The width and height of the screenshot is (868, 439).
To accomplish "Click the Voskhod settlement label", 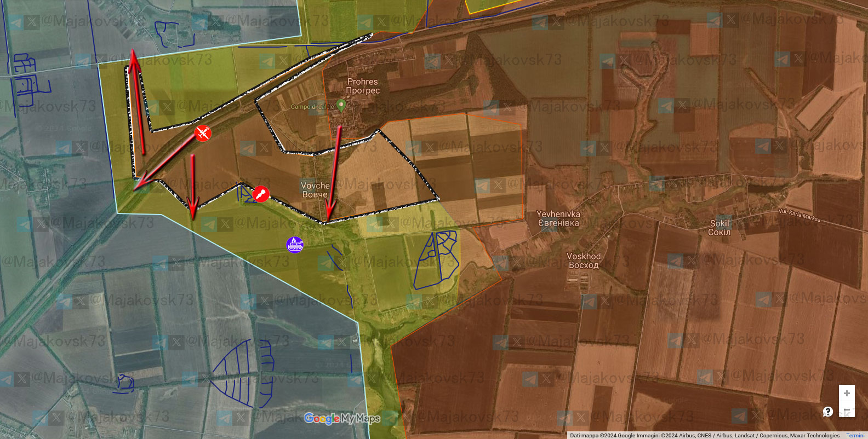I will tap(584, 261).
